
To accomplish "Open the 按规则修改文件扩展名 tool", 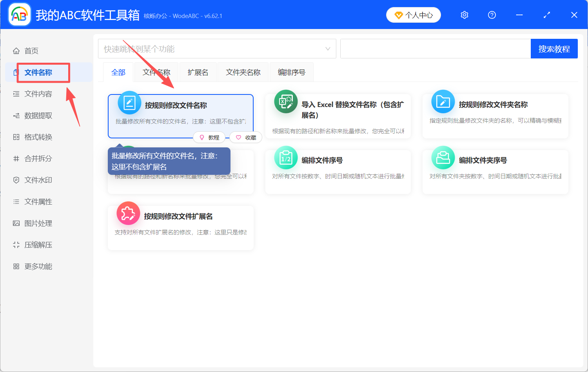I will tap(180, 216).
